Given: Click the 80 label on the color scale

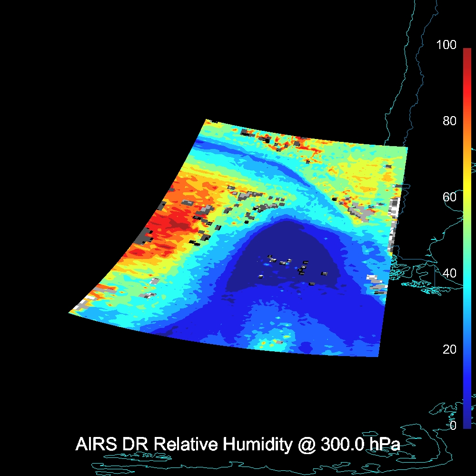Looking at the screenshot, I should pyautogui.click(x=449, y=121).
